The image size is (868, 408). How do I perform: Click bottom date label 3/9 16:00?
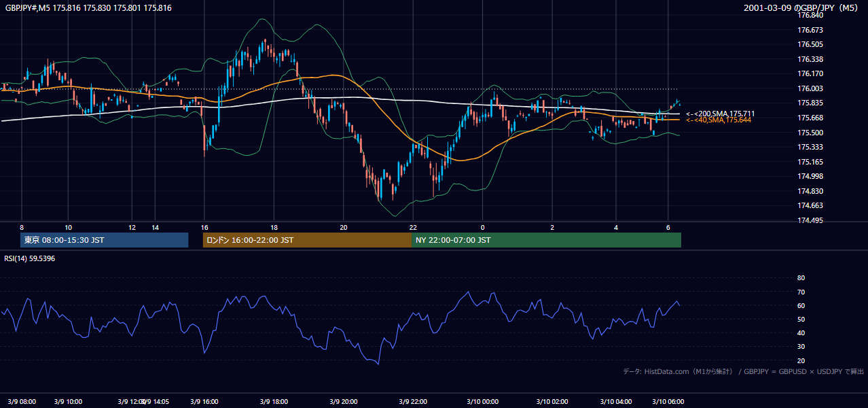point(204,402)
